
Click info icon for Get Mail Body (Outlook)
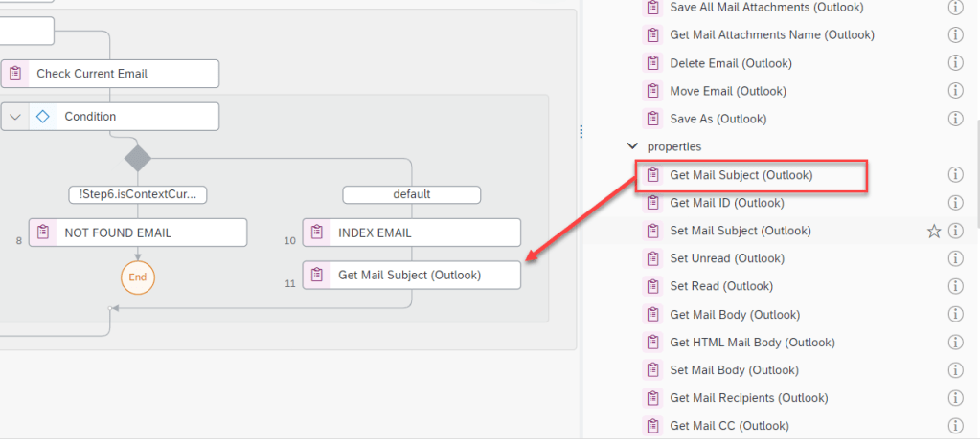pyautogui.click(x=955, y=315)
